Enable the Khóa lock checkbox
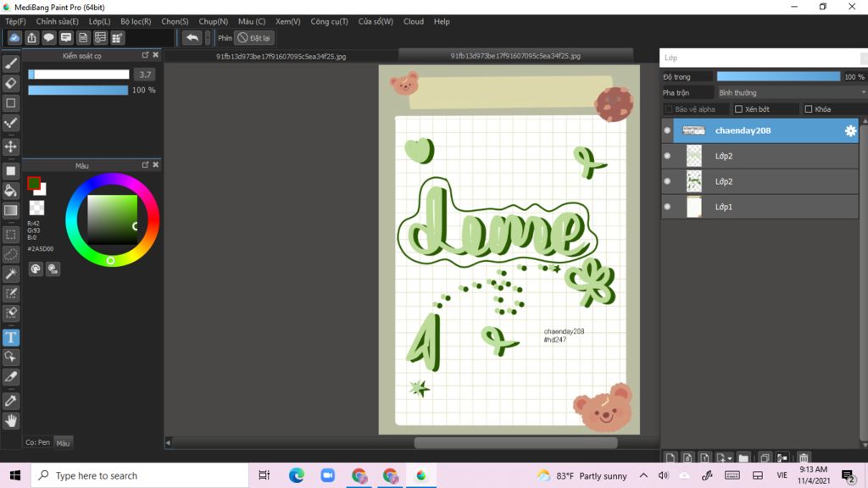The image size is (868, 488). [808, 109]
